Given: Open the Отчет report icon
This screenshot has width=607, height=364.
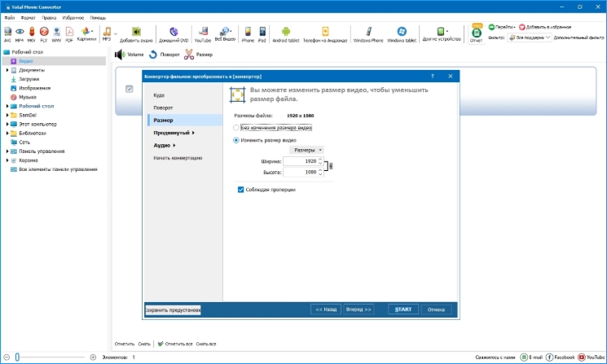Looking at the screenshot, I should [x=476, y=35].
